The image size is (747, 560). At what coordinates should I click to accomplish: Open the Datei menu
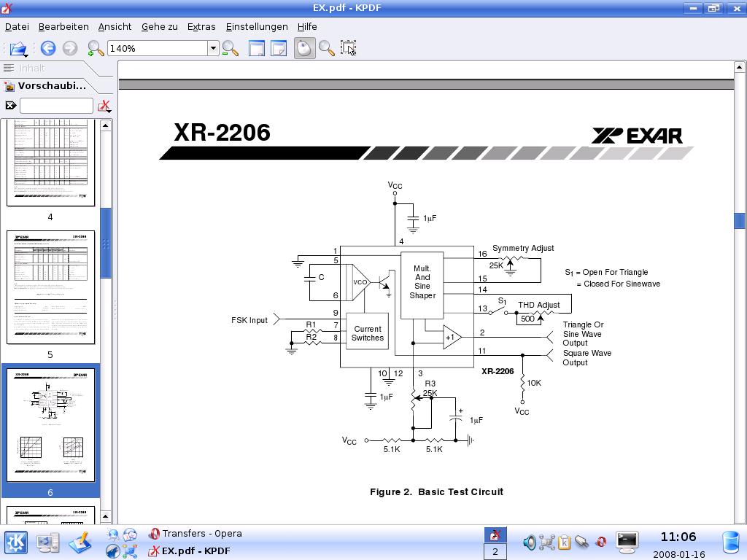tap(17, 27)
